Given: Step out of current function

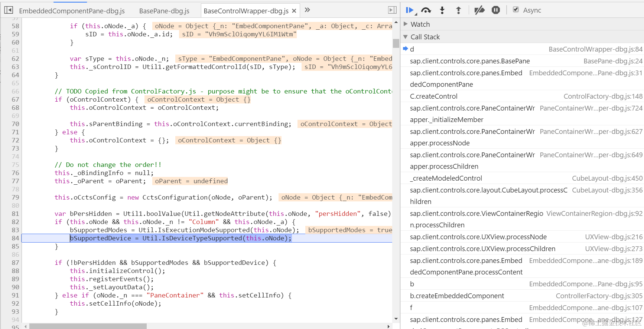Looking at the screenshot, I should coord(458,10).
